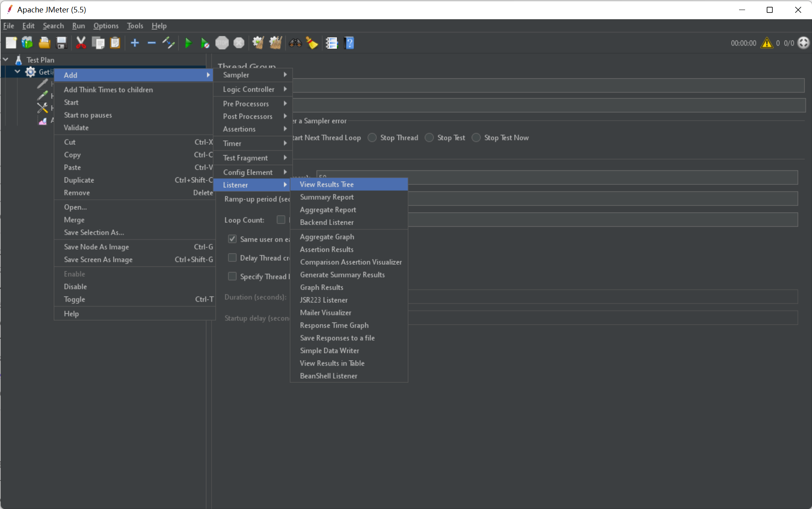Viewport: 812px width, 509px height.
Task: Open the Options menu
Action: pos(106,26)
